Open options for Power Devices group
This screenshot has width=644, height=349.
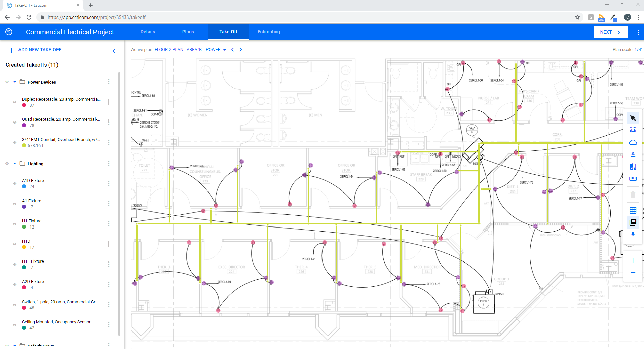(x=109, y=82)
